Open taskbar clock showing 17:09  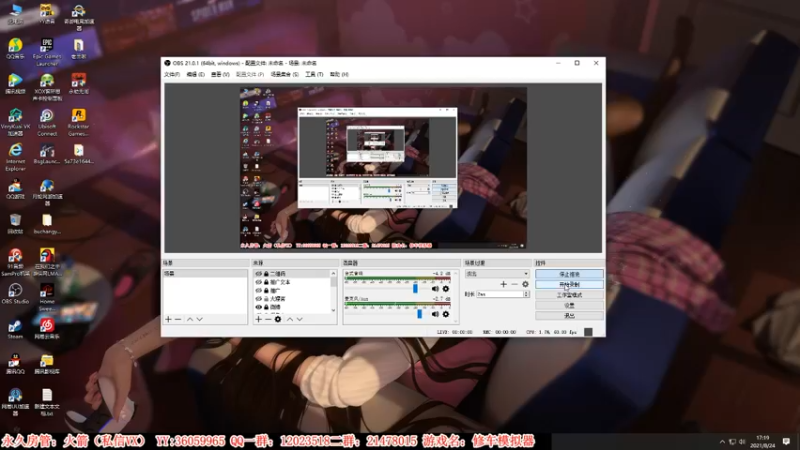pyautogui.click(x=763, y=442)
